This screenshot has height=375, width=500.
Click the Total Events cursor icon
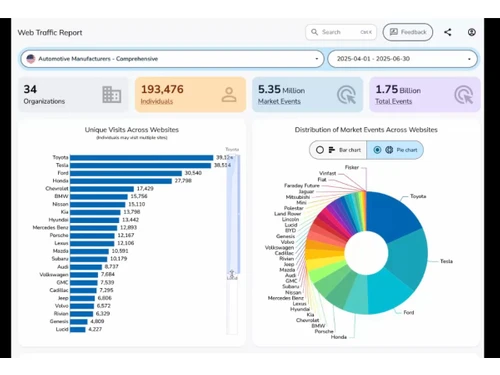point(464,95)
